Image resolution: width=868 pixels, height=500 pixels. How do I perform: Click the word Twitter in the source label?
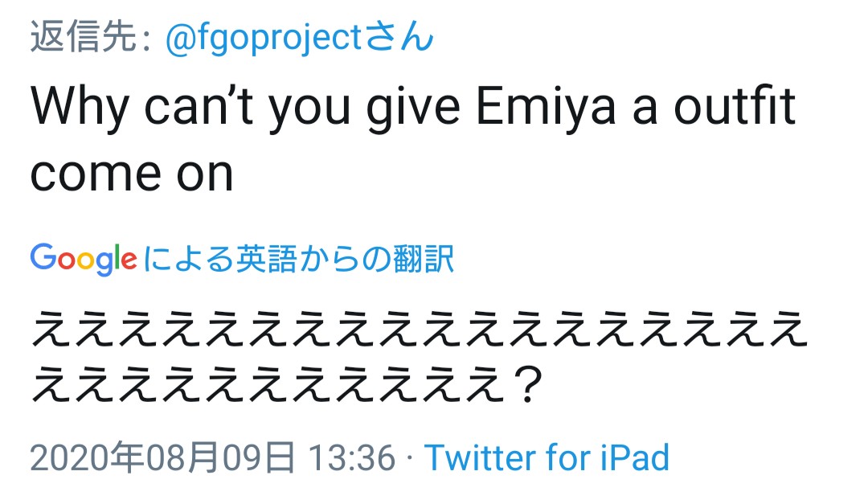tap(481, 458)
